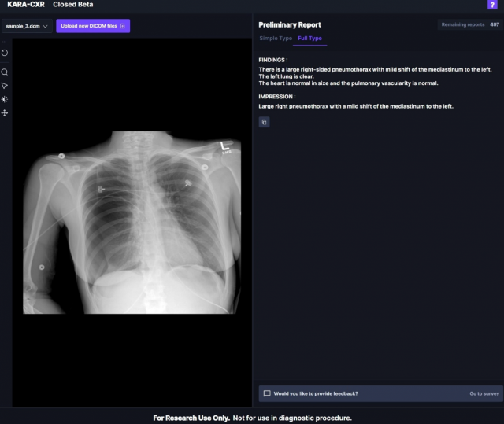The height and width of the screenshot is (424, 504).
Task: Click the Preliminary Report heading
Action: (x=290, y=24)
